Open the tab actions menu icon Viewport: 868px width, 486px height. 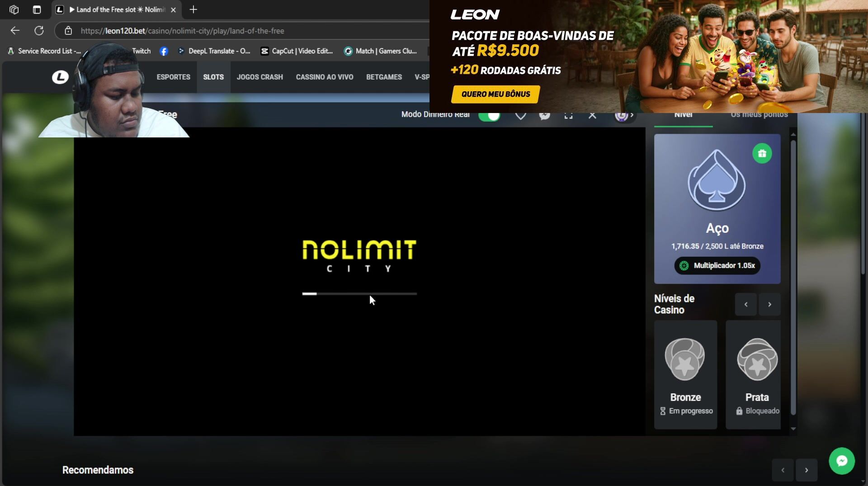(x=37, y=9)
